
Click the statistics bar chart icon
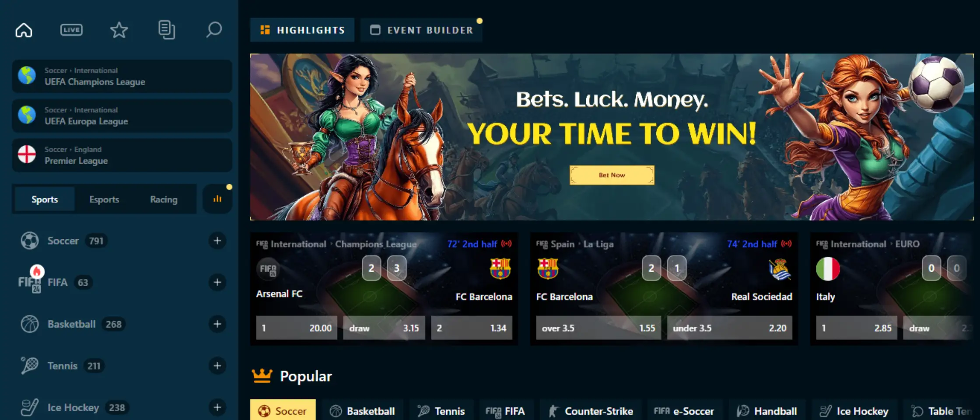pyautogui.click(x=217, y=199)
